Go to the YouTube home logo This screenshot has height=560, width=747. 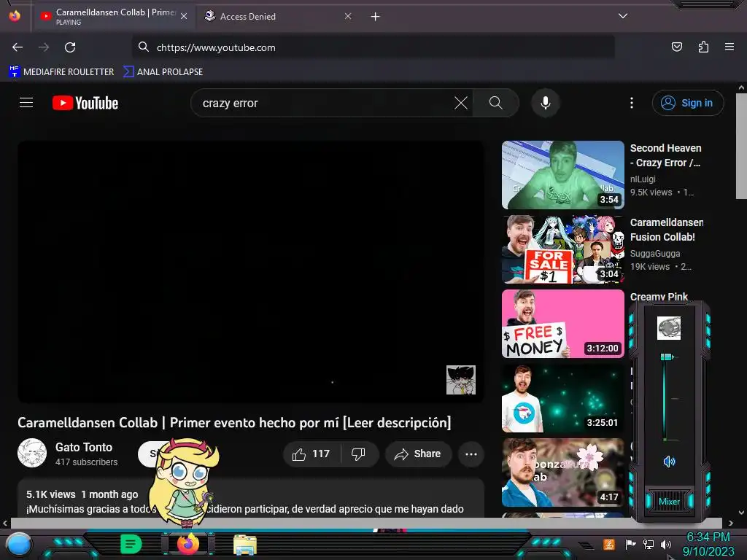pos(85,103)
